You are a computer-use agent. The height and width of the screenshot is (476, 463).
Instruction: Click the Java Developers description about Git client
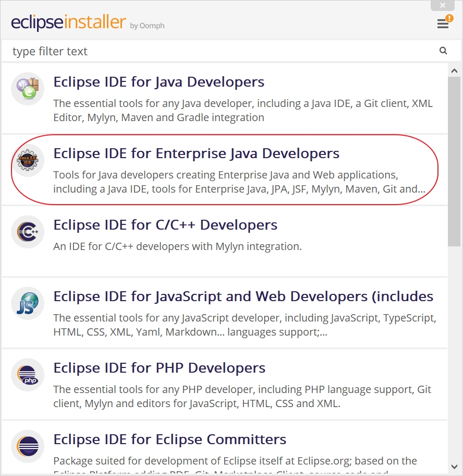pos(243,110)
